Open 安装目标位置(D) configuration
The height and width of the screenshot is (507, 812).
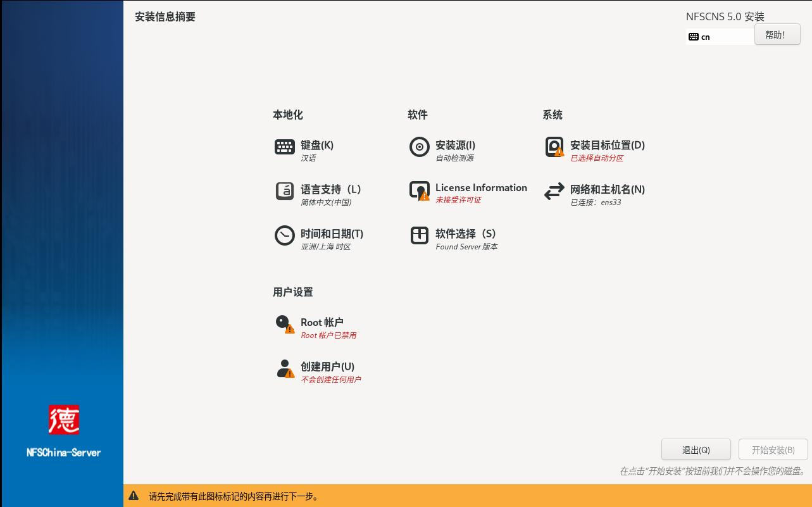(608, 145)
